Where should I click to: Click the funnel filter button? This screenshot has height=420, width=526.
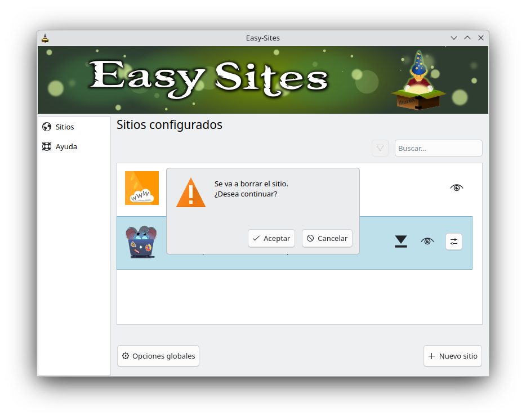380,148
